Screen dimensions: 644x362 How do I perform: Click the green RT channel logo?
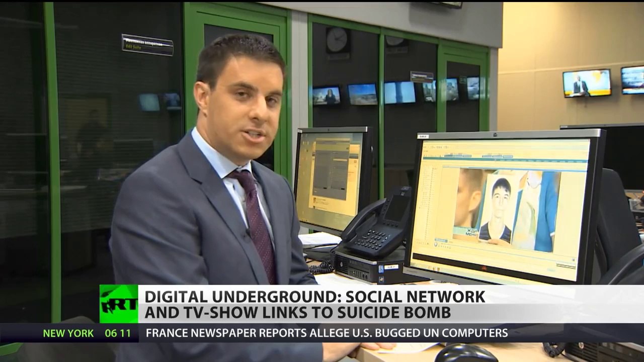click(119, 304)
